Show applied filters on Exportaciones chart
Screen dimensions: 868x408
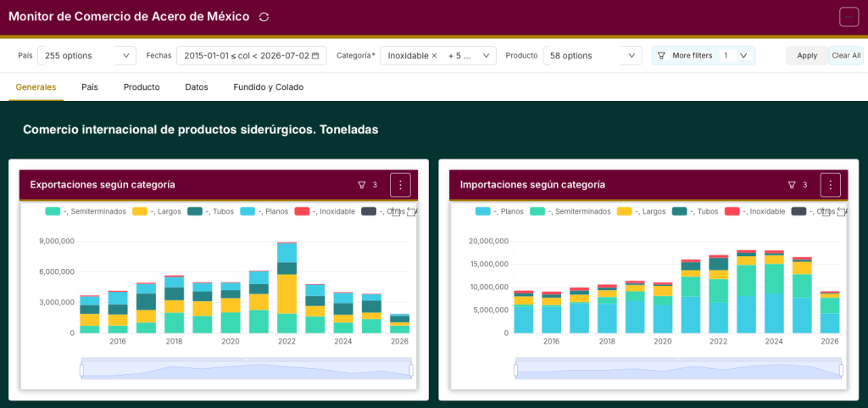coord(368,185)
